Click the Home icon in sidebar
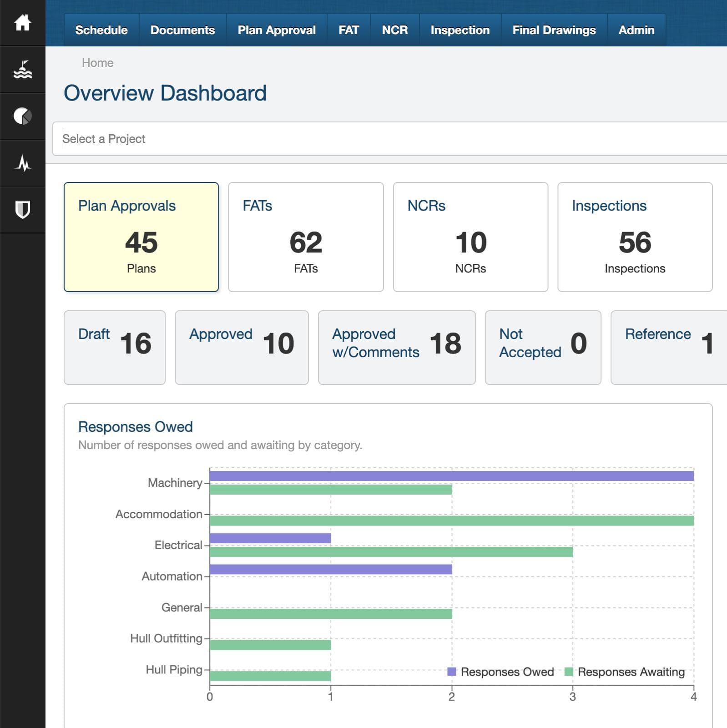The image size is (727, 728). [x=22, y=23]
